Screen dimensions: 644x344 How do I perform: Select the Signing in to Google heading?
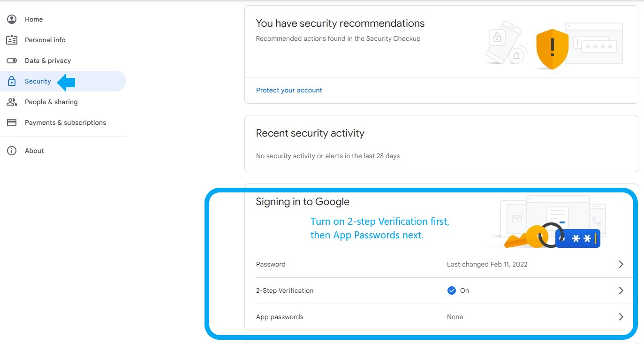[x=303, y=201]
